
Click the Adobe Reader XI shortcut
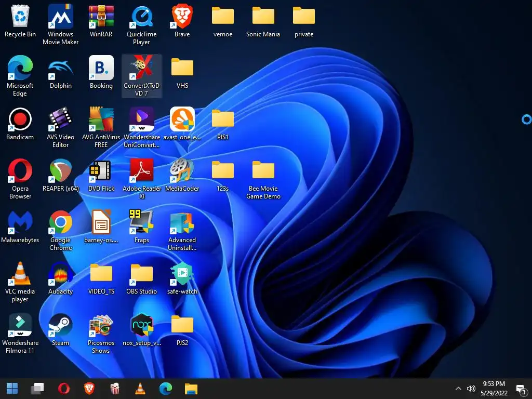coord(141,179)
